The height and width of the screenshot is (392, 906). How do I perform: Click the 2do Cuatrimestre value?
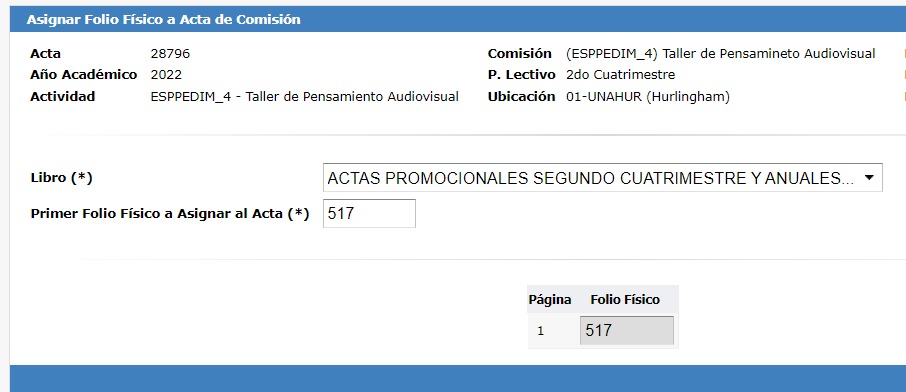click(621, 75)
